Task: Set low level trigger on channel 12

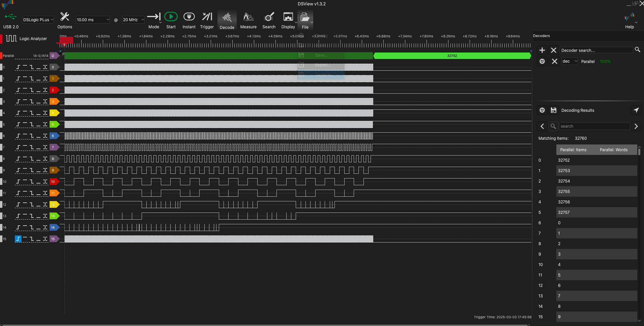Action: pos(38,204)
